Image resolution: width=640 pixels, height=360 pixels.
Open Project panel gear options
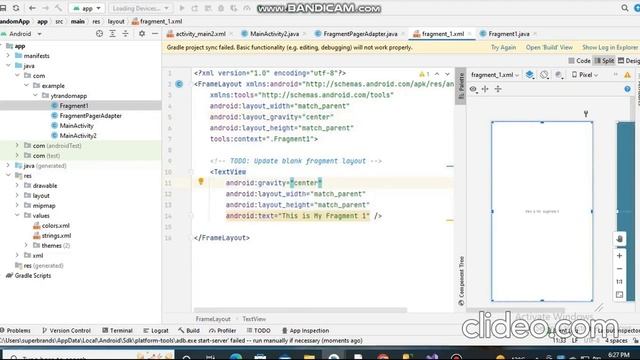[x=142, y=34]
